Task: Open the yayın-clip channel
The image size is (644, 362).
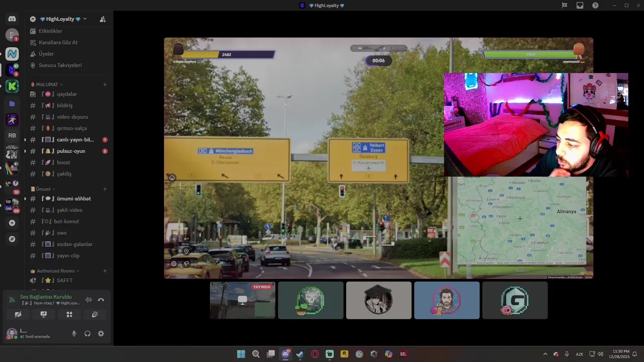Action: click(x=69, y=255)
